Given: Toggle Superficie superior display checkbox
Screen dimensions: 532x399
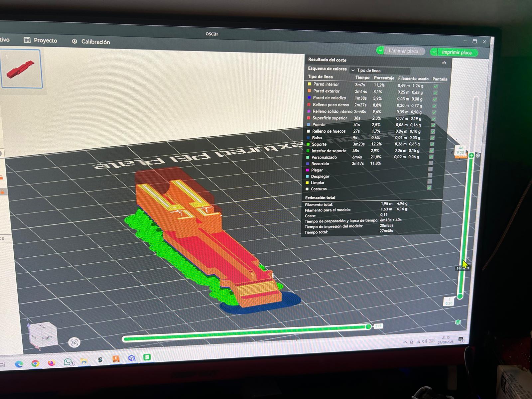Looking at the screenshot, I should 434,119.
